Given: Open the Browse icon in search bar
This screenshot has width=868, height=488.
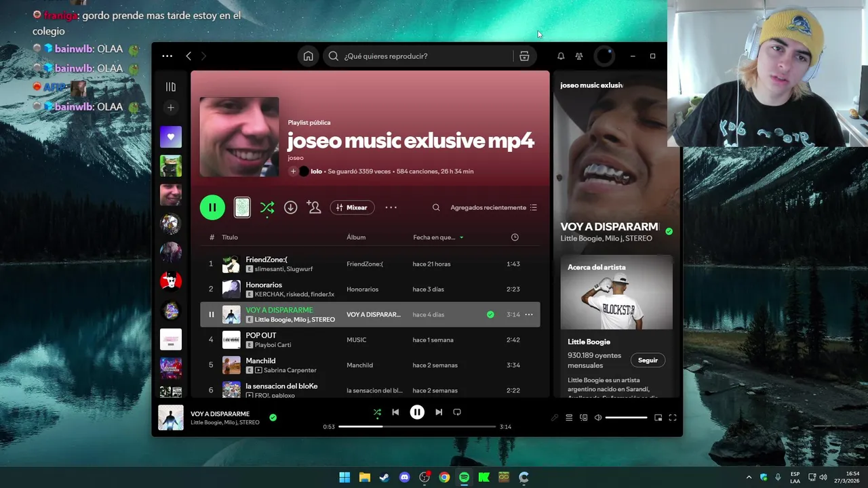Looking at the screenshot, I should (x=524, y=56).
